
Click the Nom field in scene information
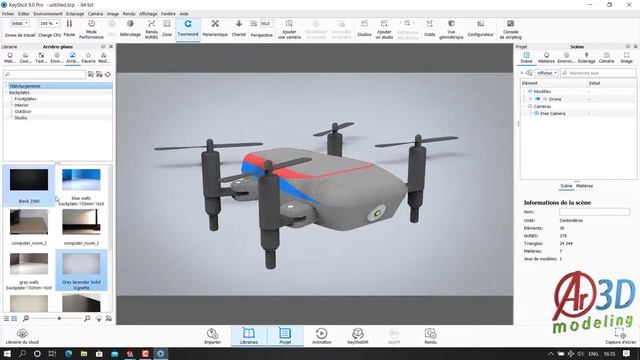594,212
